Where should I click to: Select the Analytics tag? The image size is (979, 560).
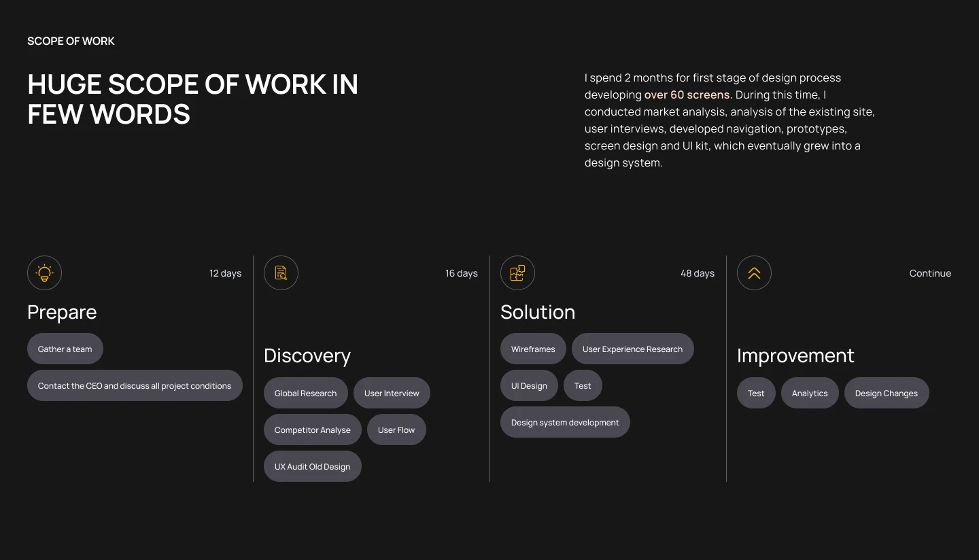coord(810,393)
